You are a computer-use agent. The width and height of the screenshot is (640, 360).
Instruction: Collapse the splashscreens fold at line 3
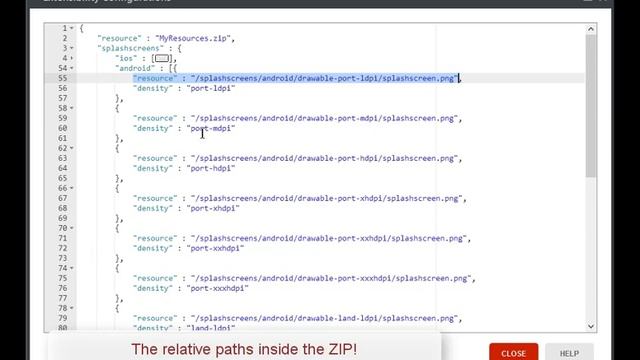tap(72, 48)
